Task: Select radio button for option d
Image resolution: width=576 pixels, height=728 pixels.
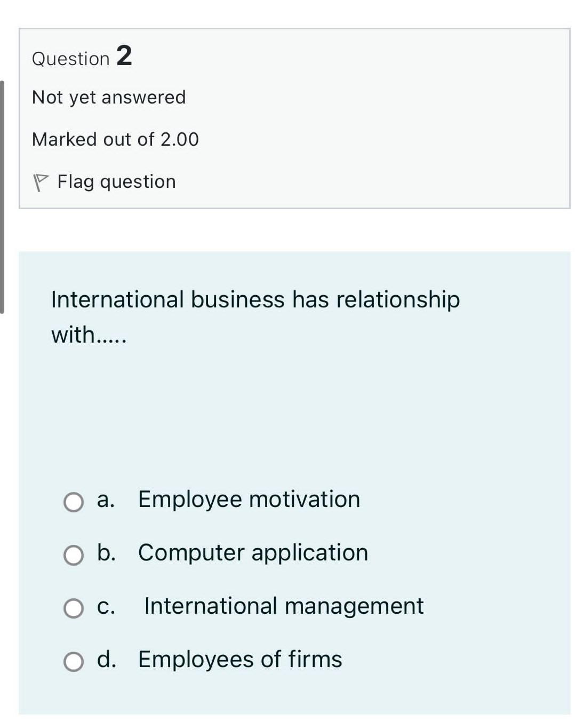Action: coord(73,662)
